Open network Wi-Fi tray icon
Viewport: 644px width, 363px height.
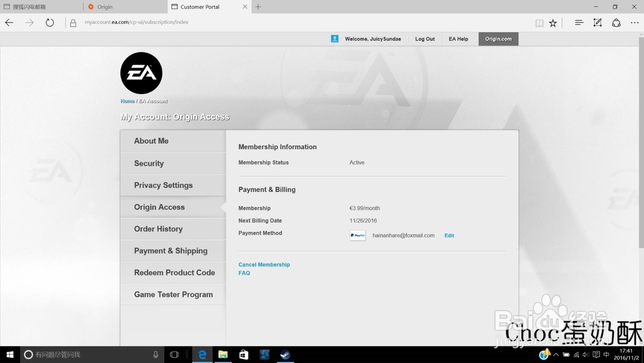[x=576, y=355]
